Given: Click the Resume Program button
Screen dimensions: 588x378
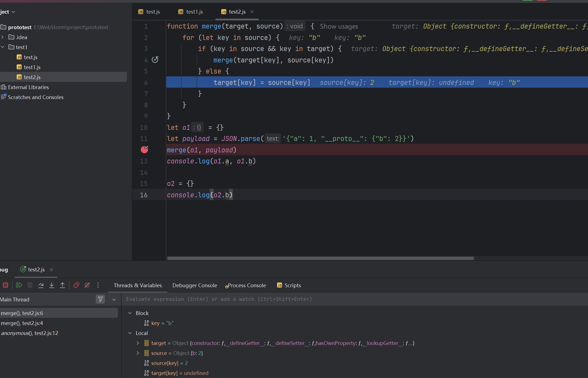Looking at the screenshot, I should [x=19, y=285].
